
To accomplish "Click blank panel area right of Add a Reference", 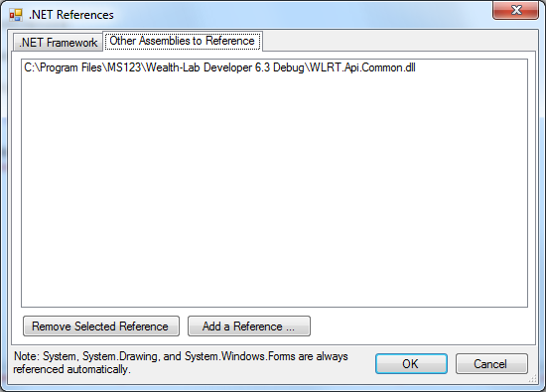I will tap(421, 327).
